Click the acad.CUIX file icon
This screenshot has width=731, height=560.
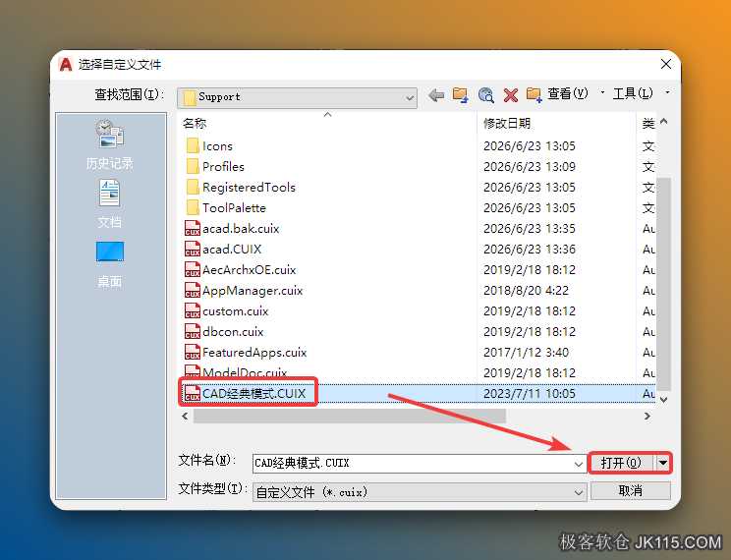coord(193,249)
